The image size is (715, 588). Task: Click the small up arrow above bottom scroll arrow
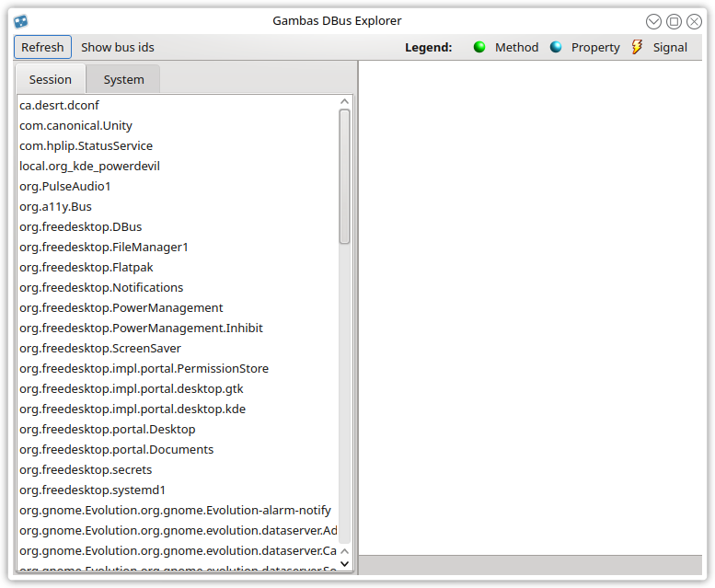(x=345, y=551)
